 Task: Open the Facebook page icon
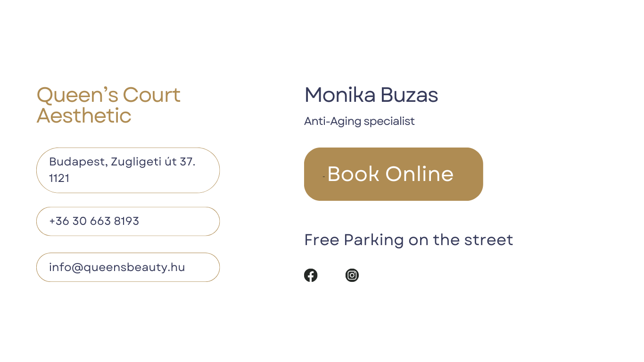(x=311, y=275)
